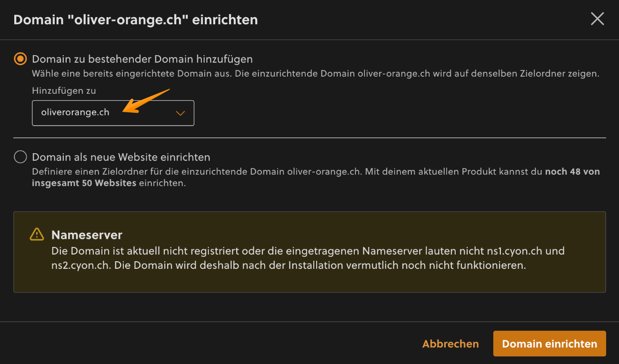Viewport: 619px width, 364px height.
Task: Close the domain setup dialog with the X
Action: coord(597,19)
